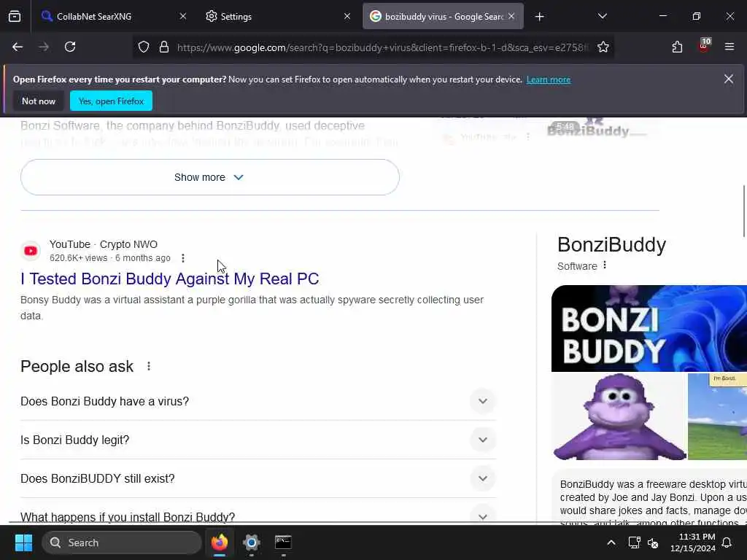Dismiss the Firefox startup notification bar
The width and height of the screenshot is (747, 560).
tap(729, 79)
